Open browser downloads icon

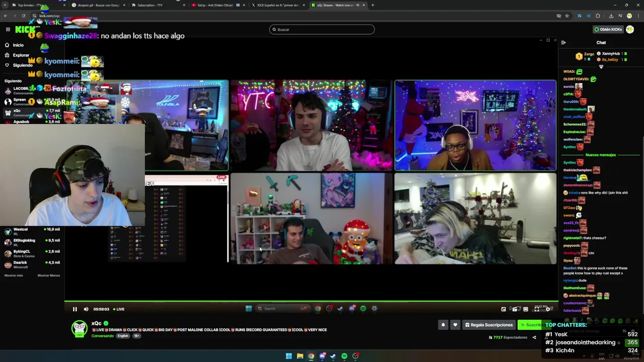click(x=611, y=16)
